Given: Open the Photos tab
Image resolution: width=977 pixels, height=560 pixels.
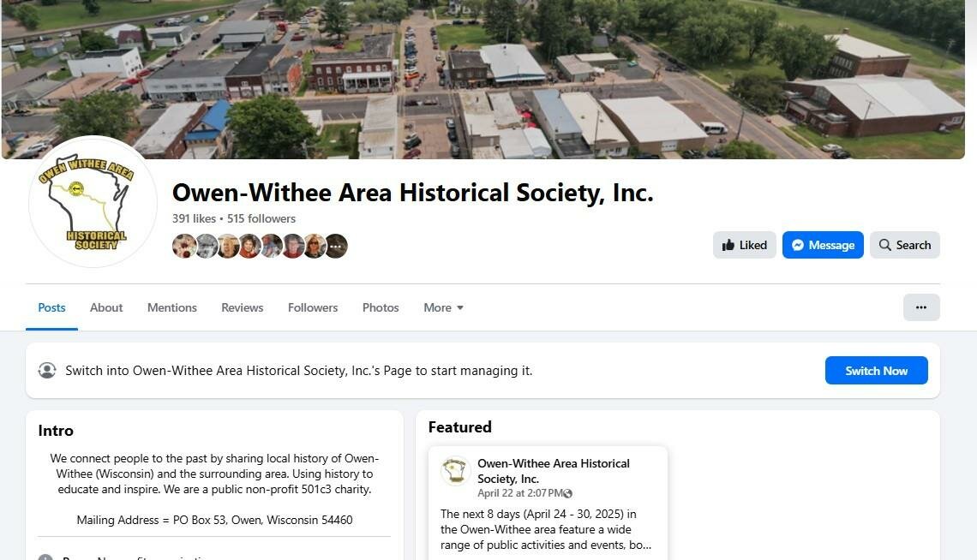Looking at the screenshot, I should click(x=381, y=307).
